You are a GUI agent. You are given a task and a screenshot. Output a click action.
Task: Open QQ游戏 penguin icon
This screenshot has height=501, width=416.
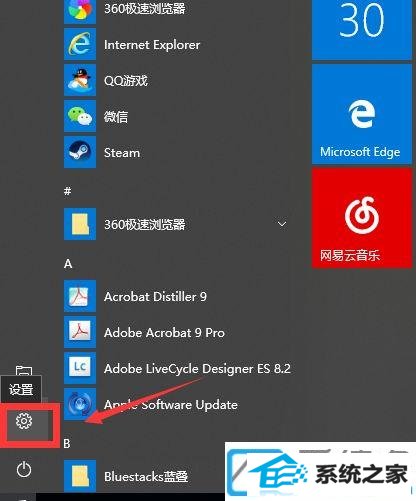[x=80, y=80]
